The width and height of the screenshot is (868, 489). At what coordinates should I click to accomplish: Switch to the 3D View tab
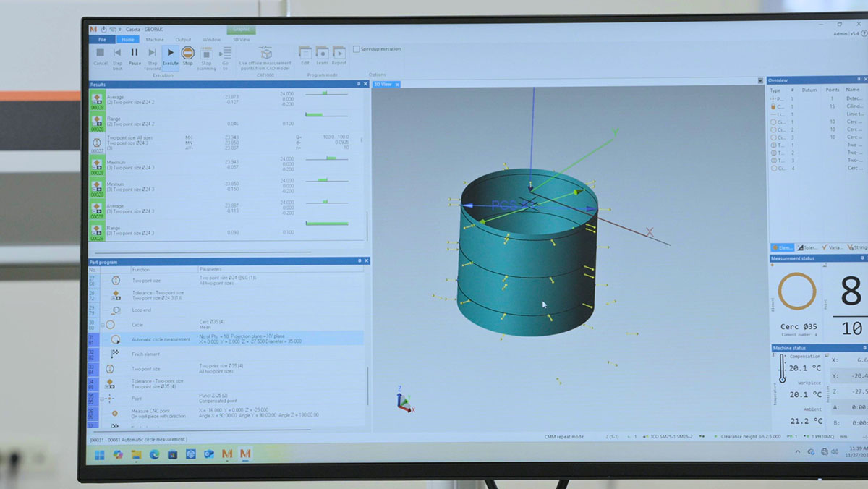click(383, 84)
